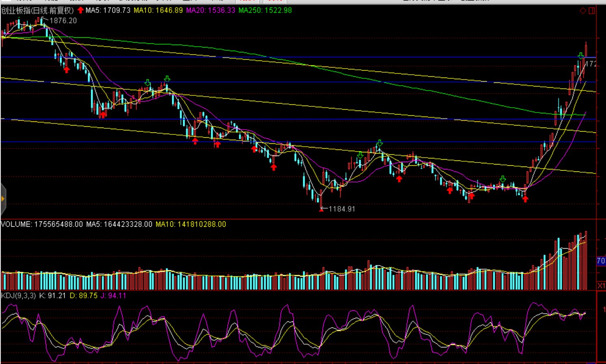Image resolution: width=606 pixels, height=364 pixels.
Task: Click the red diamond icon at top right
Action: [583, 11]
